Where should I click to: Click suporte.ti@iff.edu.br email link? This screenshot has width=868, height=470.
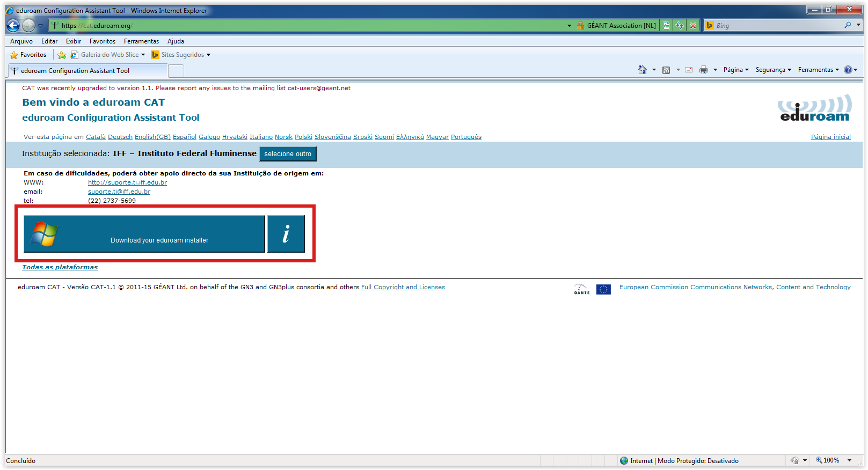tap(119, 192)
